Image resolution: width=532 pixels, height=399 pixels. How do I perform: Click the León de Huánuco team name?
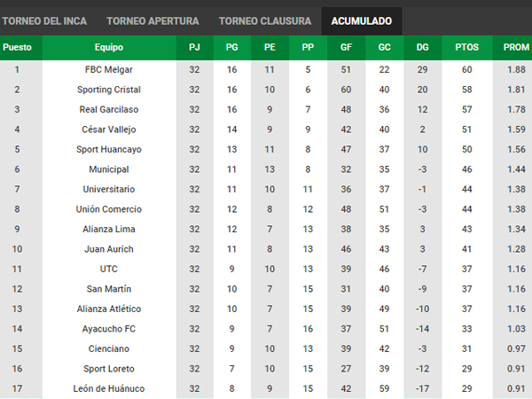[x=109, y=388]
